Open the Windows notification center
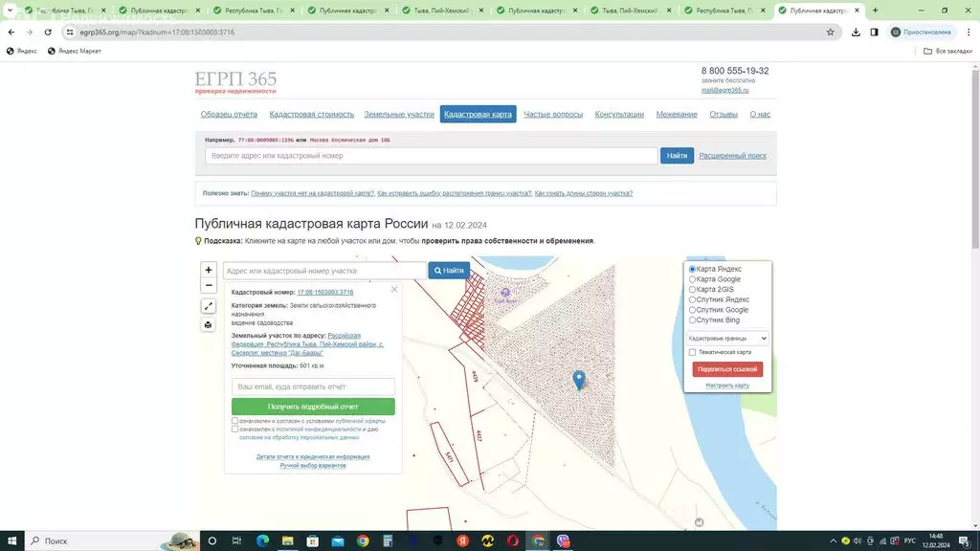 click(x=965, y=541)
